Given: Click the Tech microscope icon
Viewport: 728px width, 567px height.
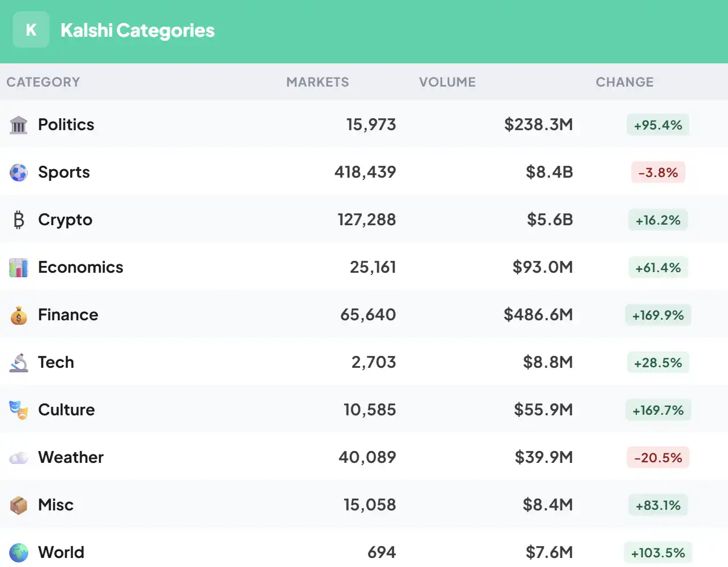Looking at the screenshot, I should coord(19,362).
